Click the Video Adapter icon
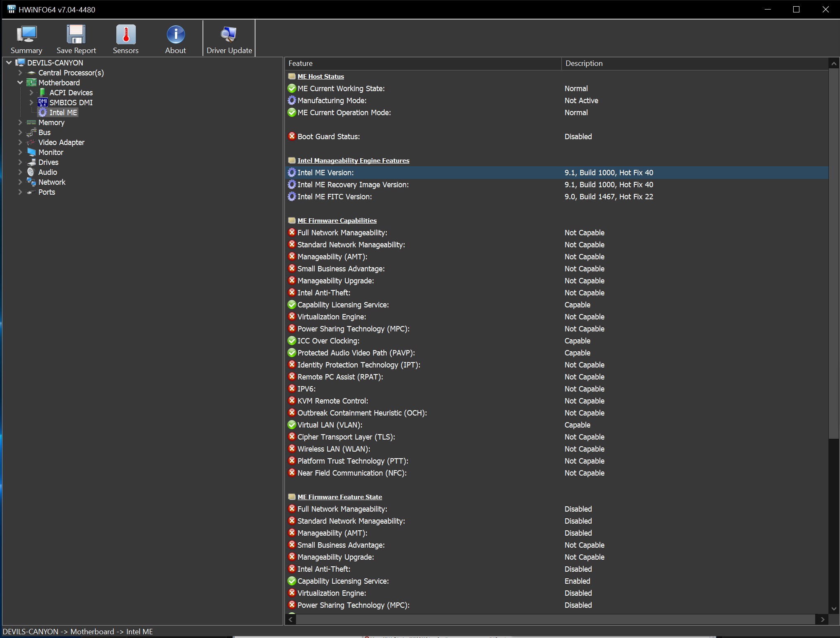Viewport: 840px width, 638px height. click(x=31, y=142)
